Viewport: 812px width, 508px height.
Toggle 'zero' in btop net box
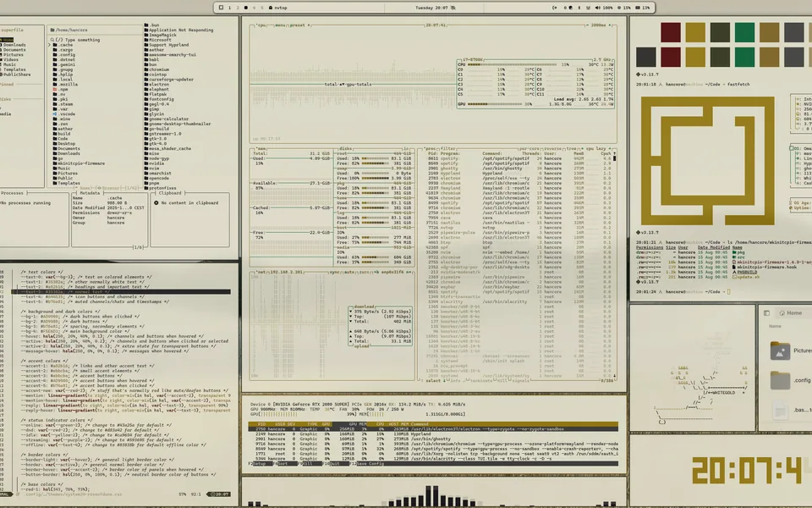(365, 272)
